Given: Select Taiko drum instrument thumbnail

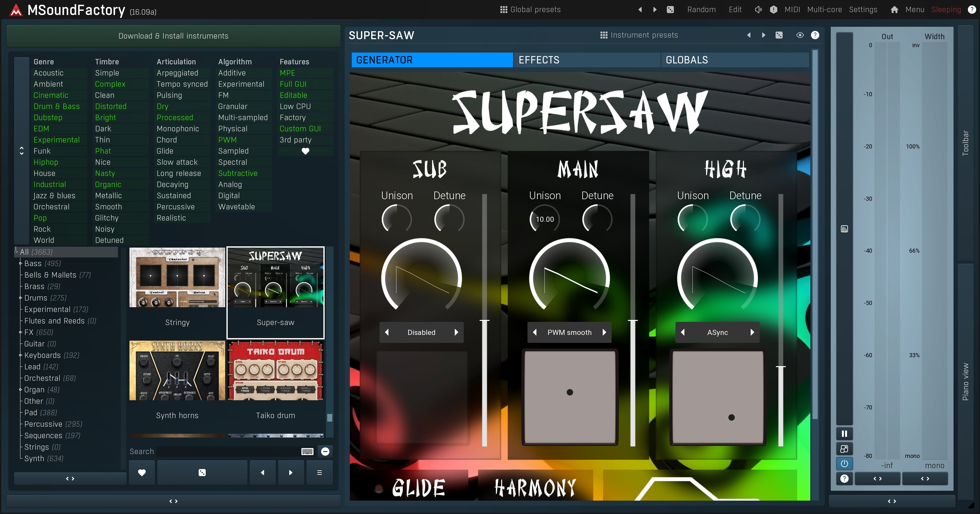Looking at the screenshot, I should point(276,371).
